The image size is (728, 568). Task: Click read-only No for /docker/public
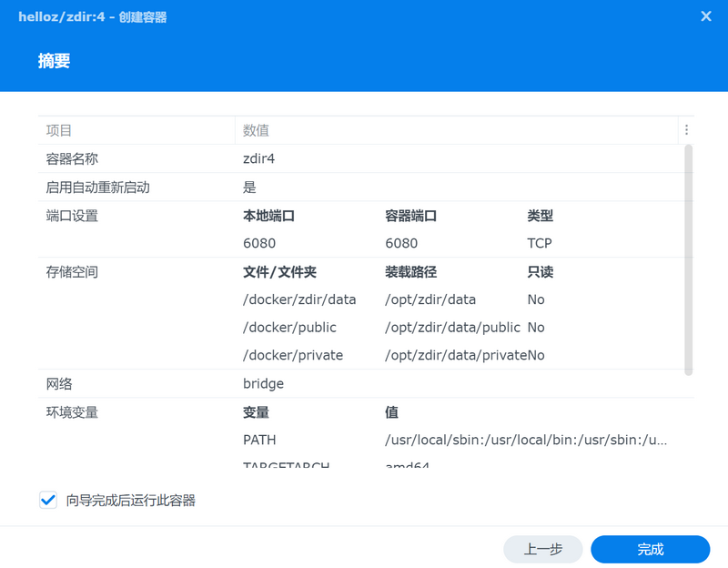click(536, 328)
